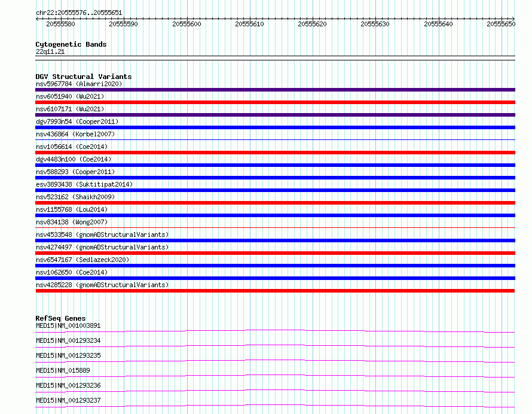Click ruler position 20555650
The width and height of the screenshot is (532, 414).
pos(501,24)
